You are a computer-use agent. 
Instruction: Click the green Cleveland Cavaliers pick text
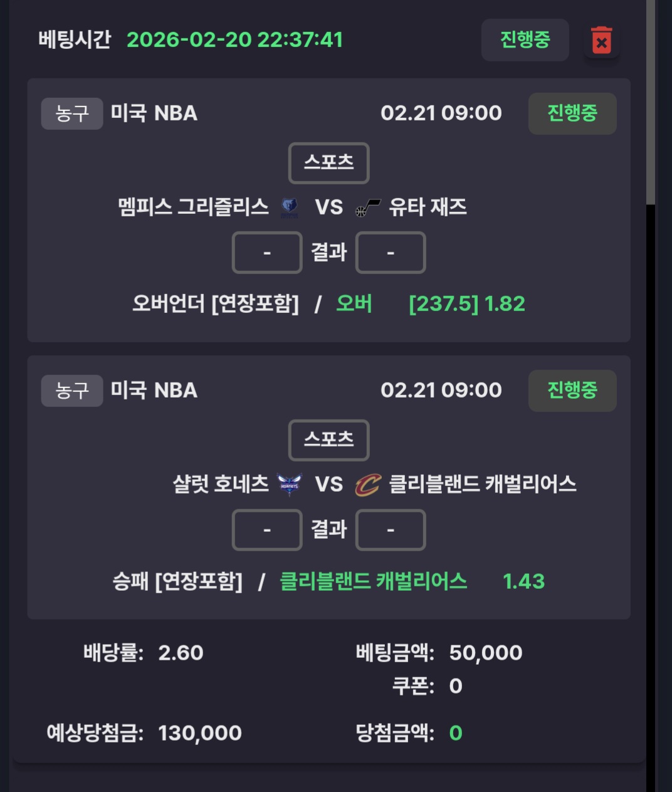[x=373, y=581]
